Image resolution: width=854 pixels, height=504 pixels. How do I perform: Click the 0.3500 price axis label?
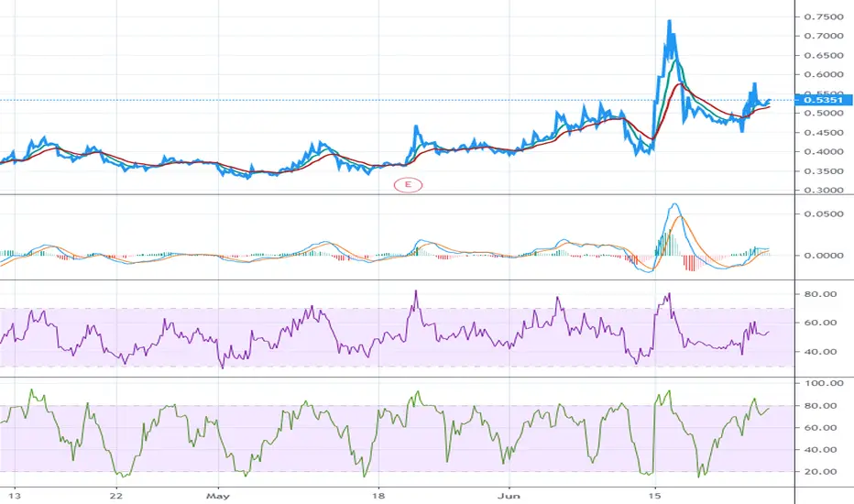coord(824,171)
